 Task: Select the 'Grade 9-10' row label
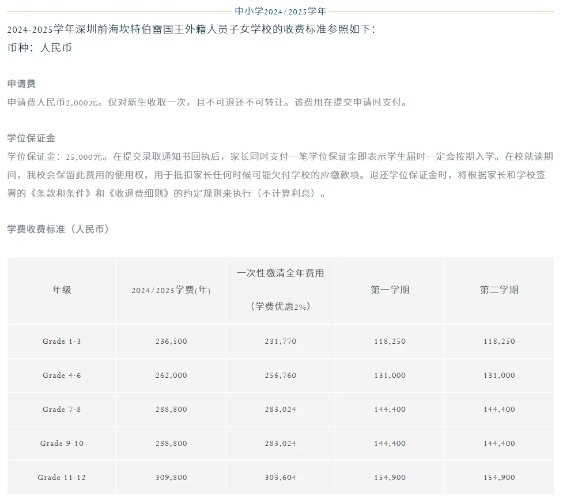(x=62, y=443)
